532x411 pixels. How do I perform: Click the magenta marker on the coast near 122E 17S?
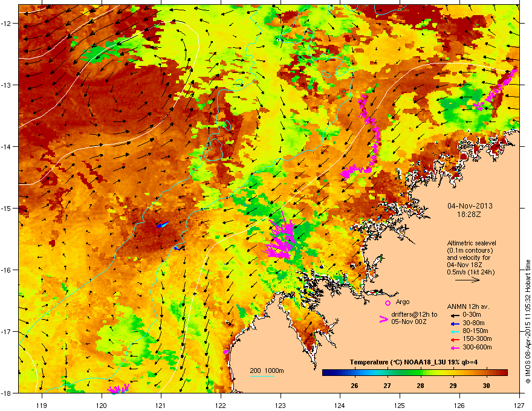coord(226,352)
